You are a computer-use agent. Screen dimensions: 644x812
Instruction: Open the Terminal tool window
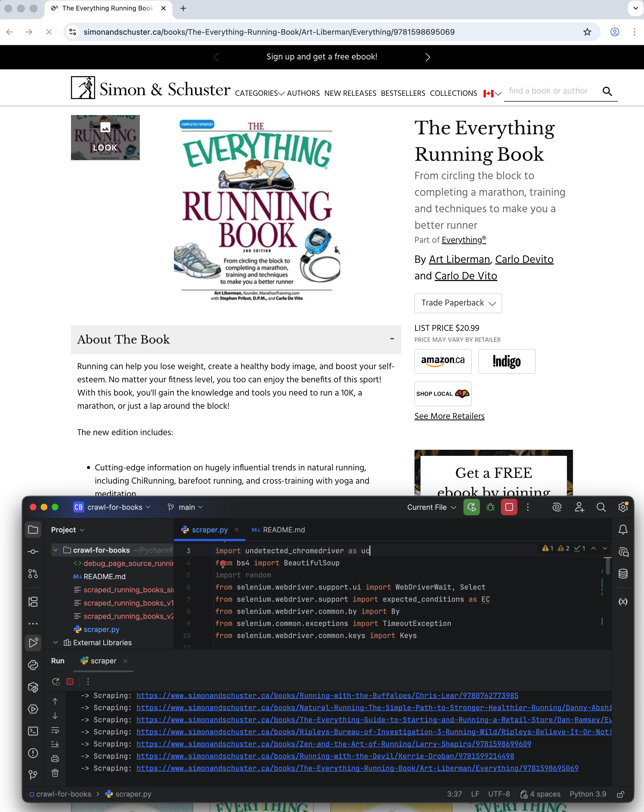click(x=33, y=731)
